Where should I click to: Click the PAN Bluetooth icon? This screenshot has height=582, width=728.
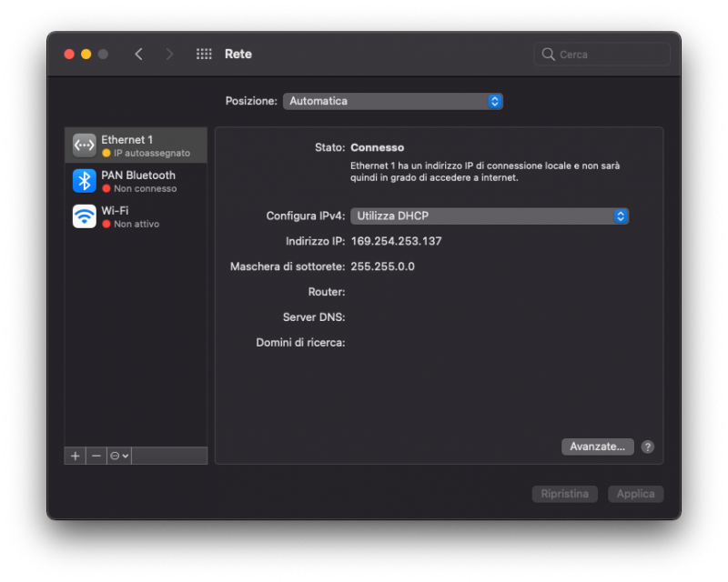pyautogui.click(x=85, y=181)
